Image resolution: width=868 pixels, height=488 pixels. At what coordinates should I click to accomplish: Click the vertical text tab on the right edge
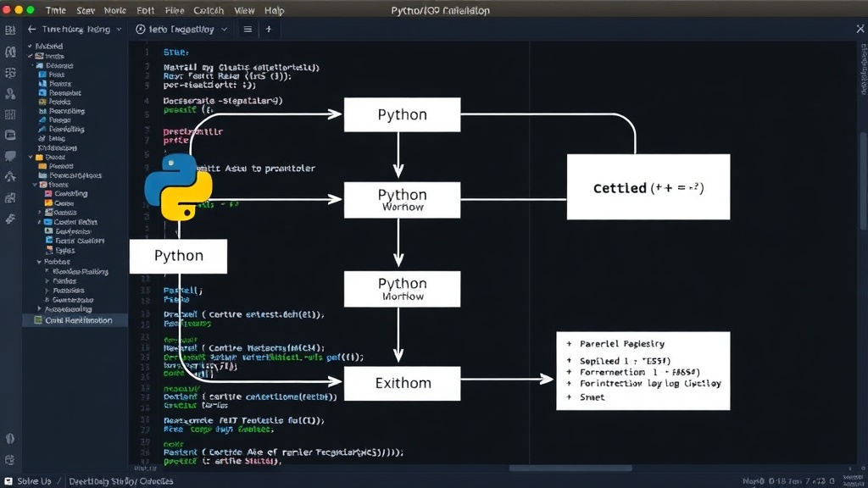(864, 69)
